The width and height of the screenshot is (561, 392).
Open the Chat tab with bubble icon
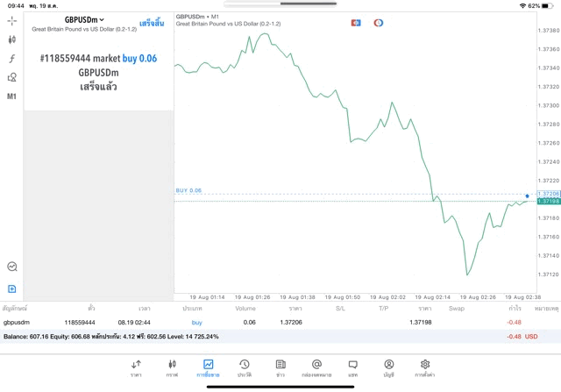click(352, 368)
